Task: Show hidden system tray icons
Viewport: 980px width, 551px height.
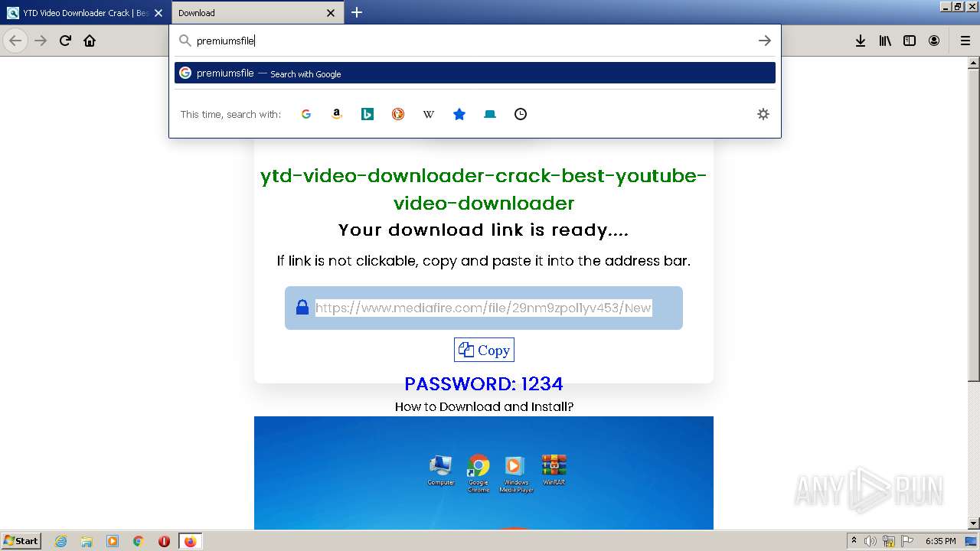Action: click(x=854, y=541)
